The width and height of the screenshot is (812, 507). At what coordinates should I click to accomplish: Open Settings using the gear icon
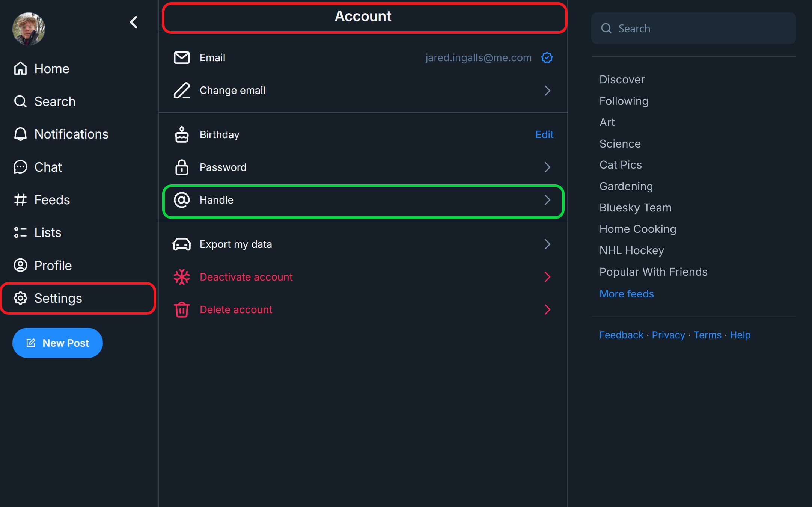point(20,298)
